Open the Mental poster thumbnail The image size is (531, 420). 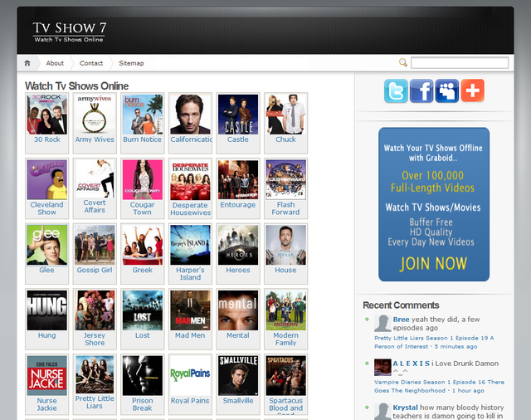(x=238, y=310)
